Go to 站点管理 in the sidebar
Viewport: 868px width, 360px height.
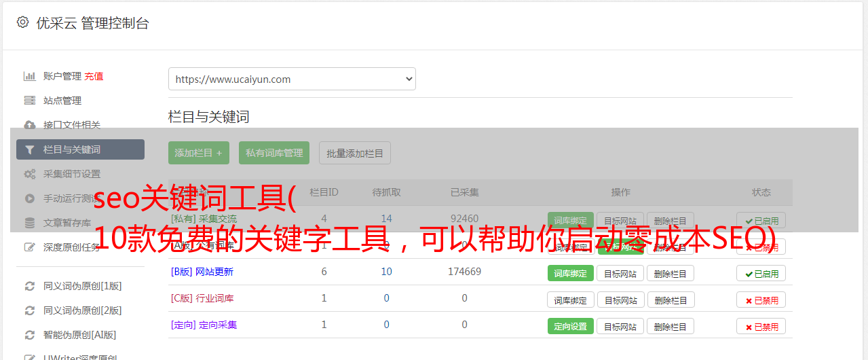[62, 101]
